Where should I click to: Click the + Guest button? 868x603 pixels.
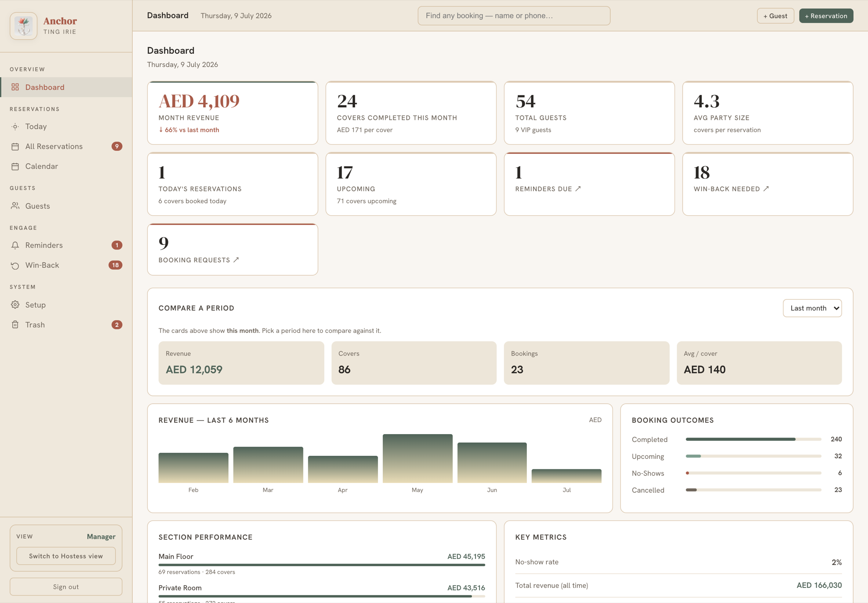coord(775,16)
